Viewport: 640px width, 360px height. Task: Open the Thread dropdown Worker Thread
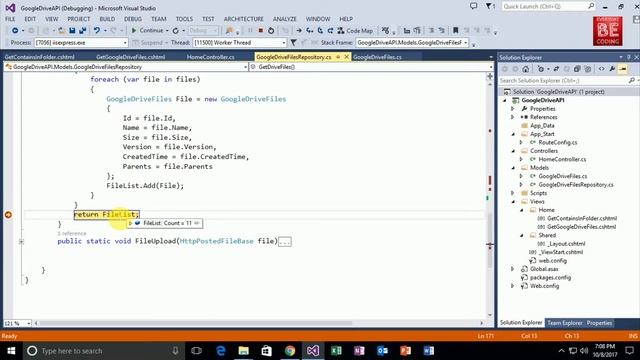coord(240,42)
